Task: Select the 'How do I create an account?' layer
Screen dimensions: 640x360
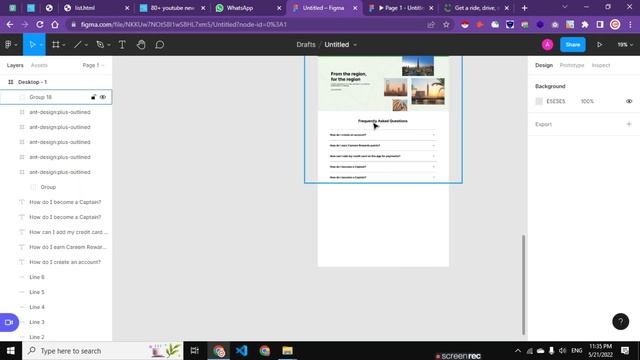Action: 56,262
